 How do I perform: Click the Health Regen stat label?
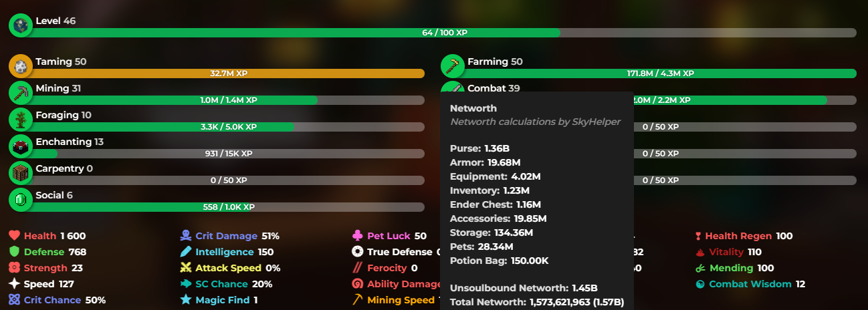(738, 236)
